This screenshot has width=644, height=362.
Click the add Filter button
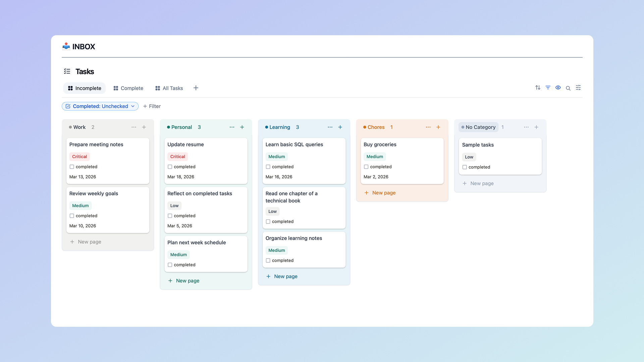(x=152, y=106)
